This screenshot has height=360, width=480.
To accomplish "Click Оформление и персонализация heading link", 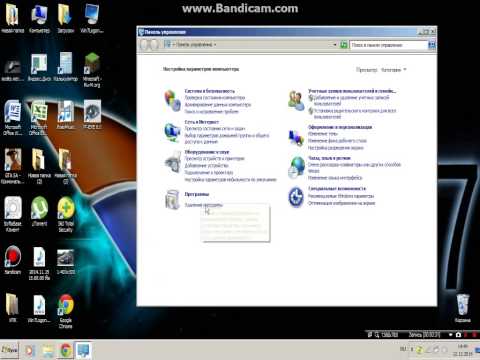I will pos(340,127).
